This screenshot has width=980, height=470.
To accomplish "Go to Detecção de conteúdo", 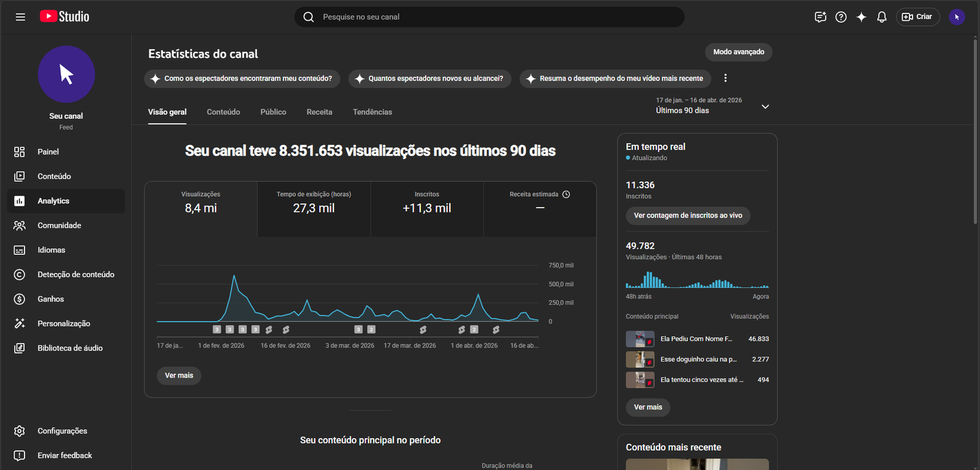I will tap(75, 275).
